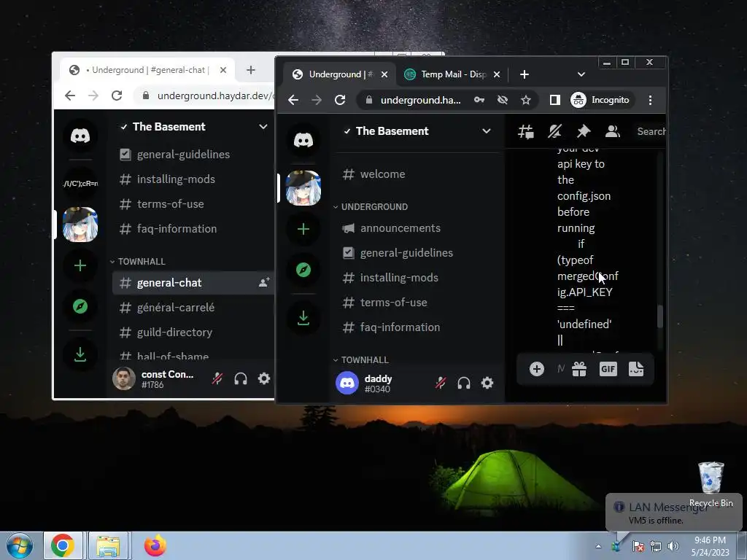This screenshot has width=747, height=560.
Task: Click the Search box in channel header
Action: (x=651, y=131)
